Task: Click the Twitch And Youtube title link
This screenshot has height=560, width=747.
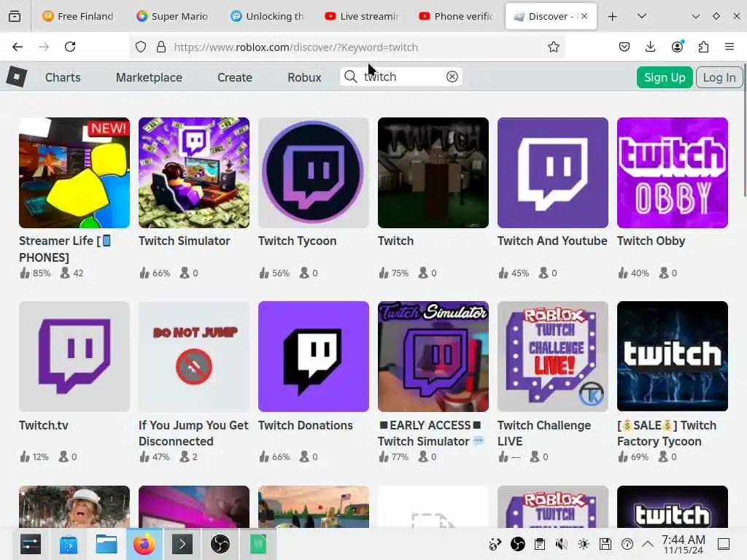Action: click(552, 241)
